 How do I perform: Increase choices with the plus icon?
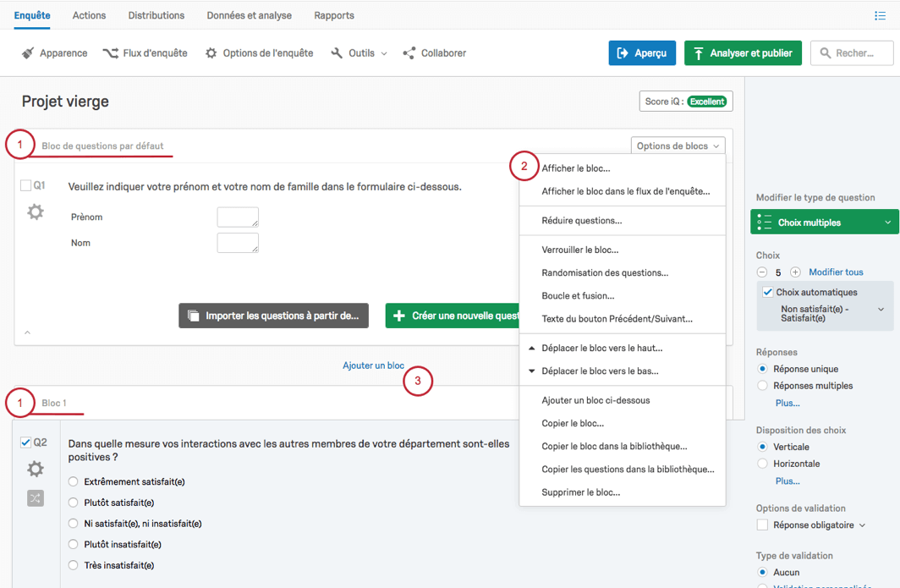(795, 272)
